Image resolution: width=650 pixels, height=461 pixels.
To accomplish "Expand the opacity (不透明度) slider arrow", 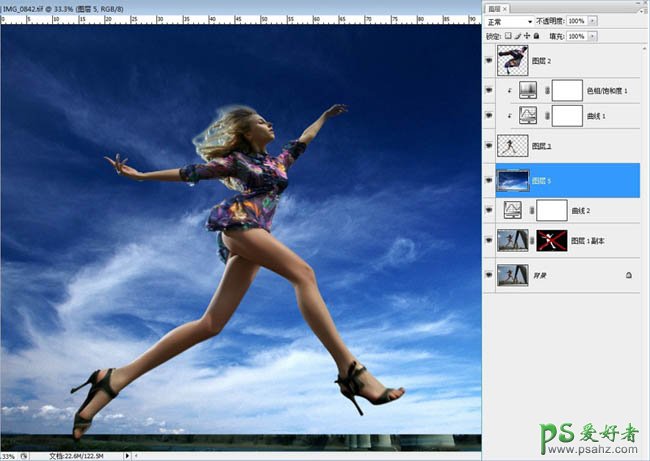I will [594, 21].
